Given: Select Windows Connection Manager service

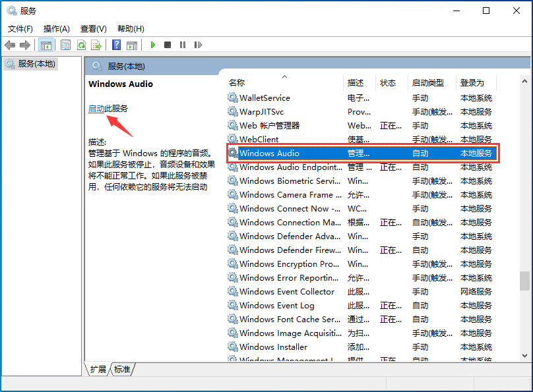Looking at the screenshot, I should [290, 222].
